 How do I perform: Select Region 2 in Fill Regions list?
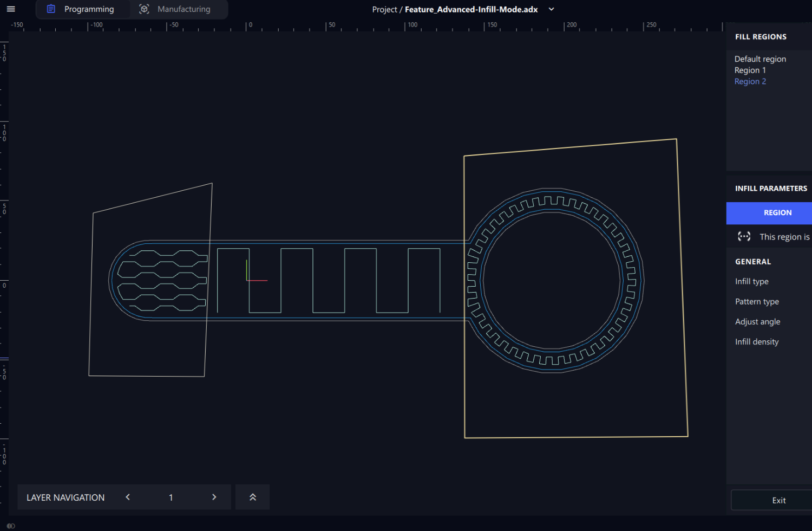(x=750, y=82)
